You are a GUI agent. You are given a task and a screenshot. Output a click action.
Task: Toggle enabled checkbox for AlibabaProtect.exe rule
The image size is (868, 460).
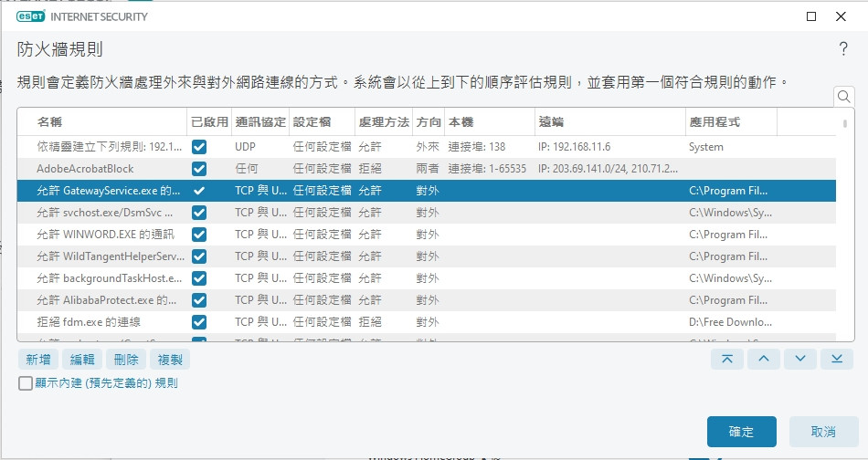click(x=199, y=300)
